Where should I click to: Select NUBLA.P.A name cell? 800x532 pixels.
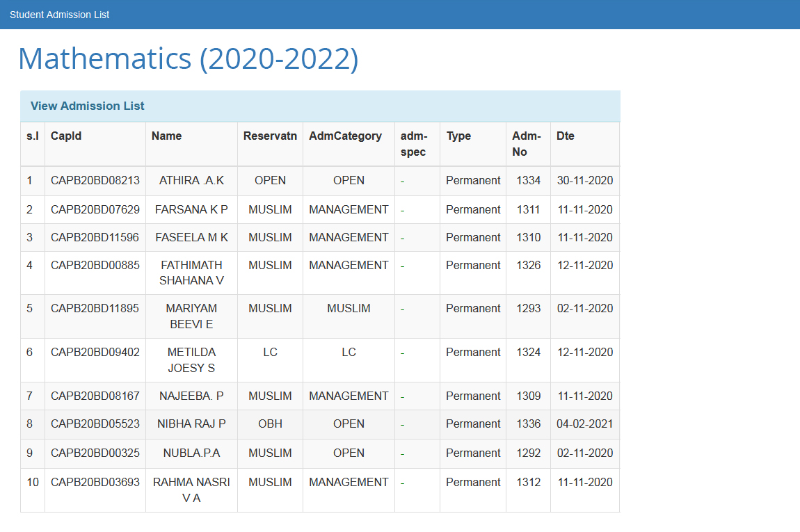[191, 453]
